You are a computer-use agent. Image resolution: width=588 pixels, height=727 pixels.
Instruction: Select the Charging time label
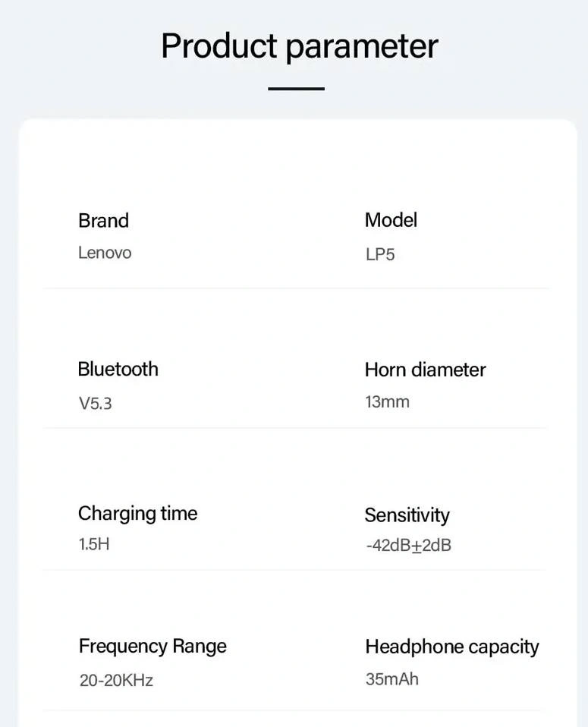137,514
